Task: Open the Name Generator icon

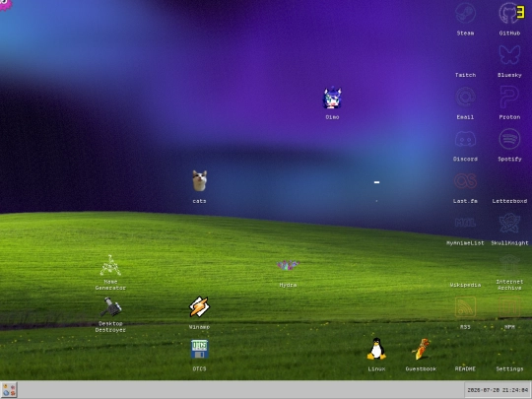Action: click(x=110, y=265)
